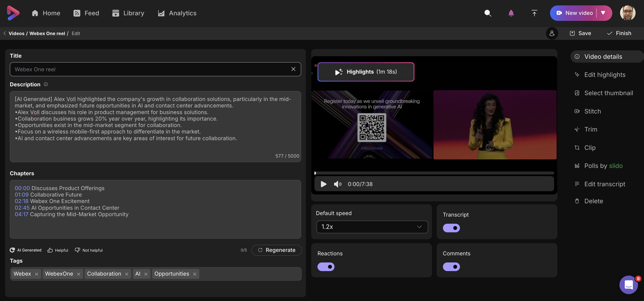Screen dimensions: 644x301
Task: Remove the Webex tag
Action: [x=36, y=274]
